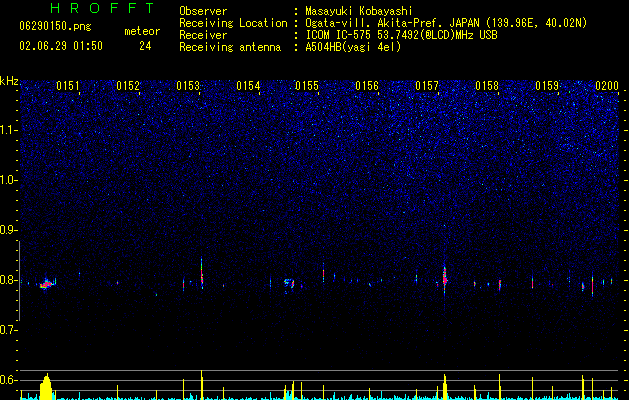Click the 0158 time marker
Screen dimensions: 629x400
487,86
